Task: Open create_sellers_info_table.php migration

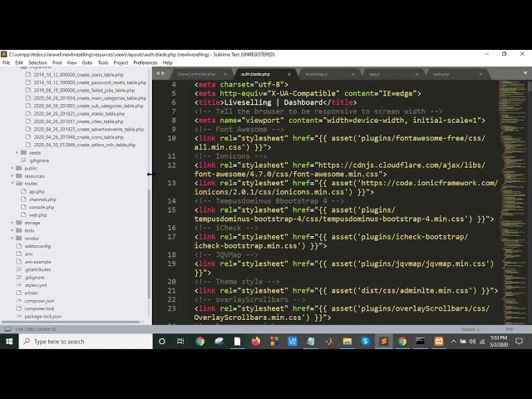Action: 85,145
